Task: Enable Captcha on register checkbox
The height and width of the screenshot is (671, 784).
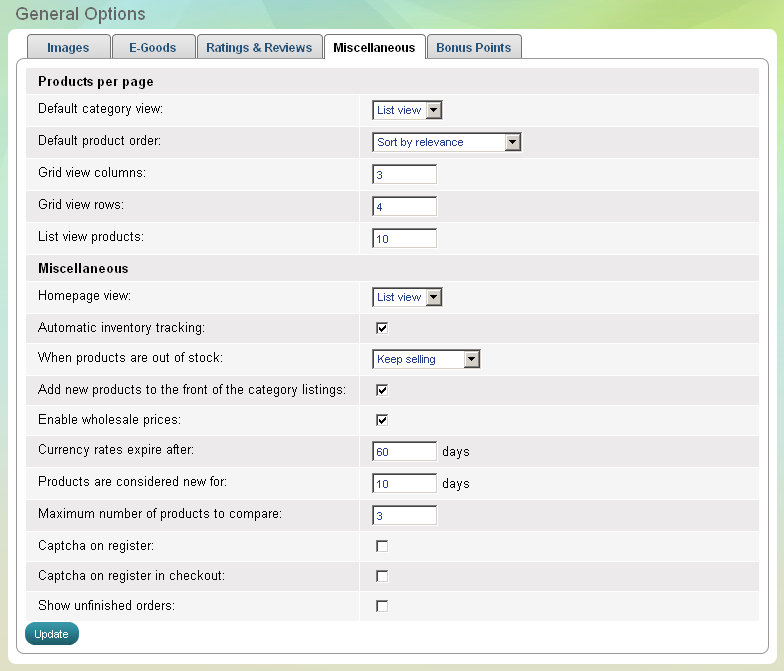Action: tap(382, 546)
